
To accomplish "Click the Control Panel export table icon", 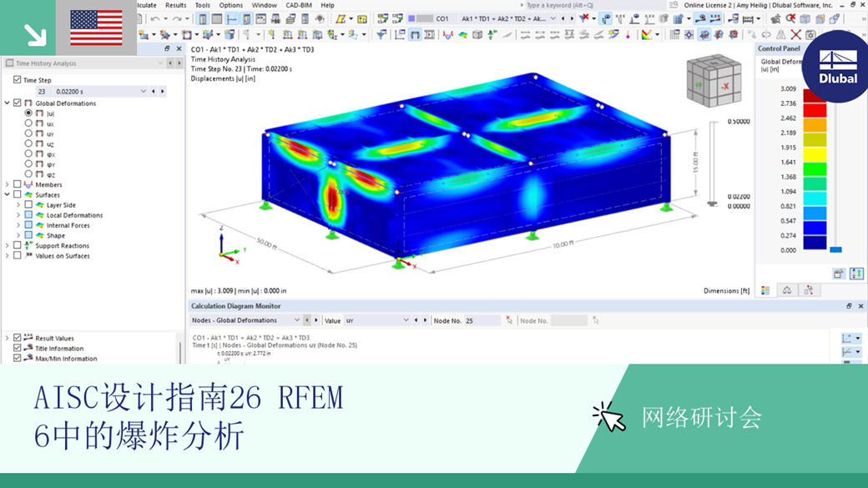I will [839, 274].
